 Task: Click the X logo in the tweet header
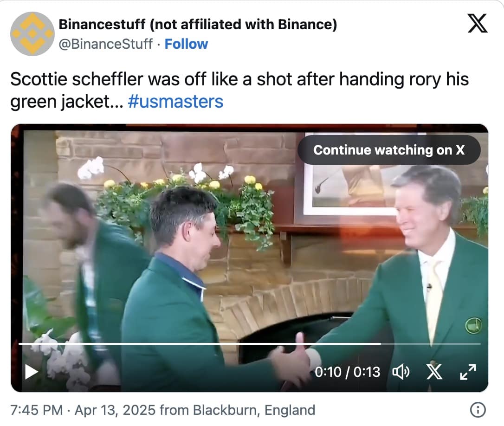pyautogui.click(x=477, y=23)
